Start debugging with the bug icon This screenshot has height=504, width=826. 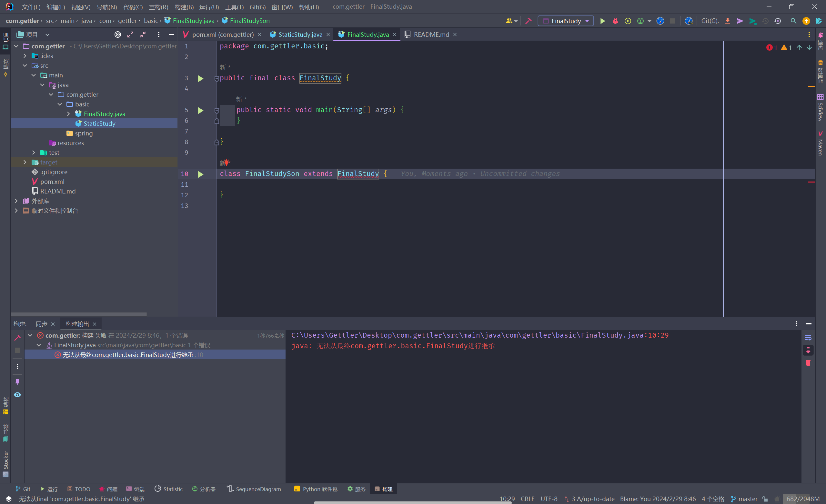615,21
